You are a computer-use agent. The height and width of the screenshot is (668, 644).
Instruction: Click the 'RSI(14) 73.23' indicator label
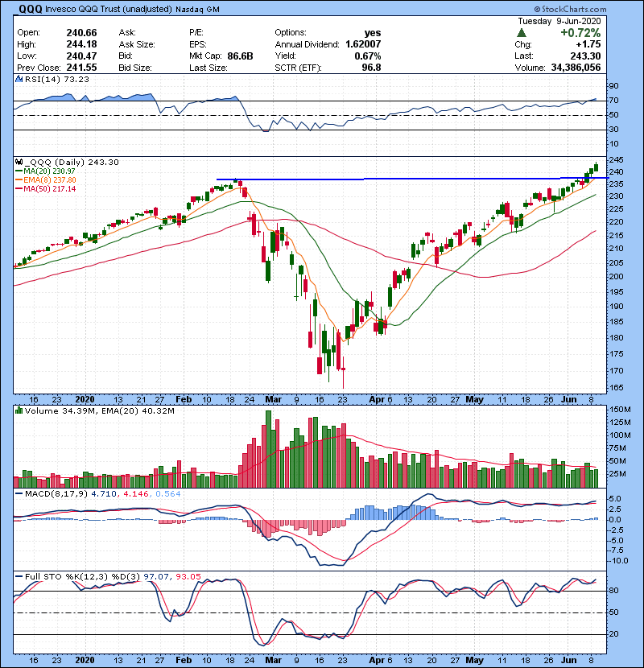point(56,79)
